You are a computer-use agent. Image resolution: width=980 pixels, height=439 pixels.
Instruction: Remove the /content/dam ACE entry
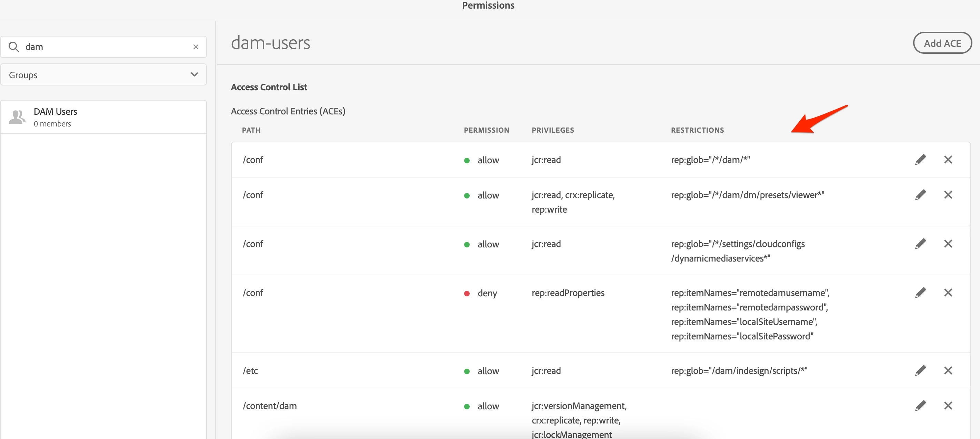pos(948,406)
